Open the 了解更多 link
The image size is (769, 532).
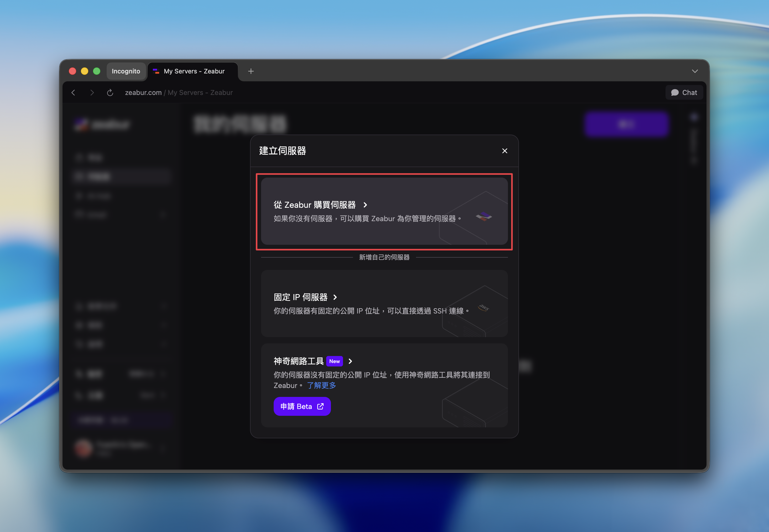click(x=321, y=385)
